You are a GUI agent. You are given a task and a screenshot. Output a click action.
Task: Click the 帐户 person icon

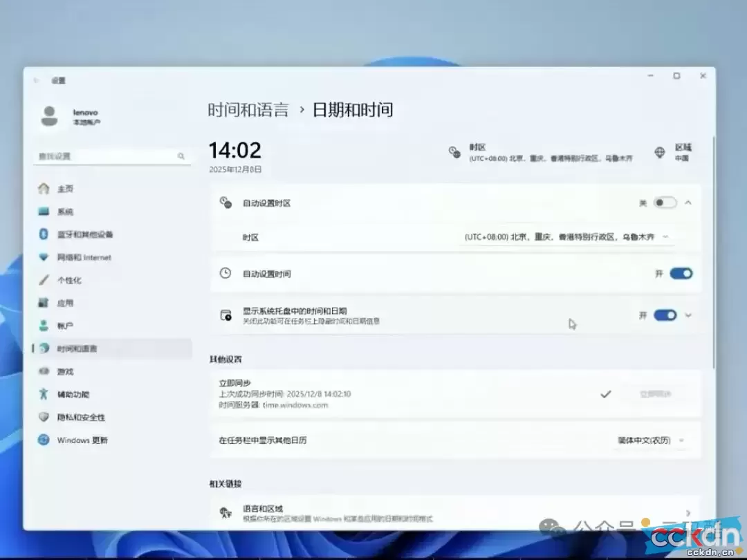pos(44,325)
